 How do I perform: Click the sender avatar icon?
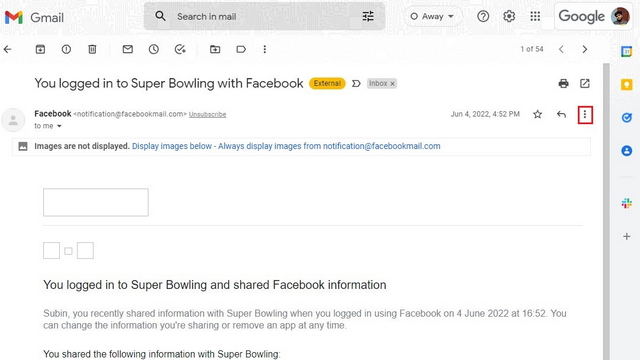click(13, 120)
